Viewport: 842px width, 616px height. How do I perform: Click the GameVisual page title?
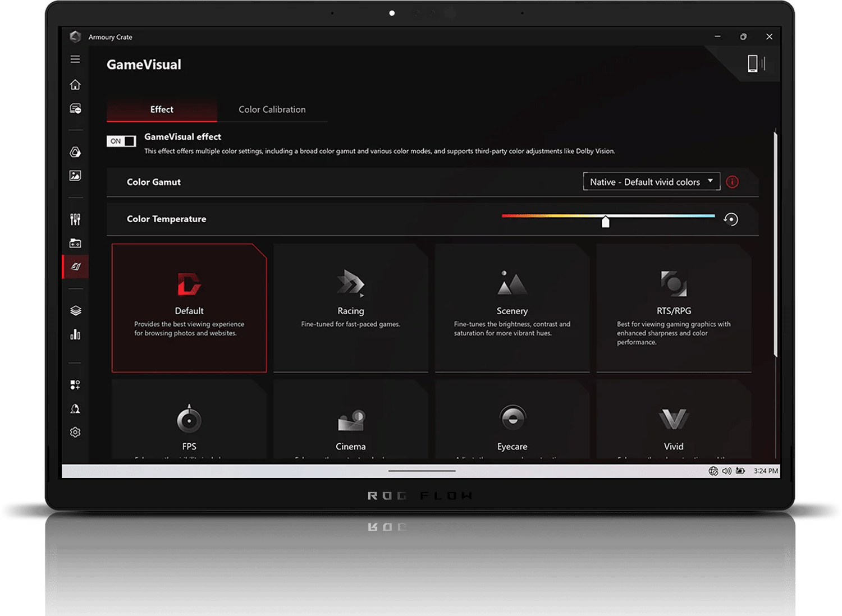tap(144, 65)
